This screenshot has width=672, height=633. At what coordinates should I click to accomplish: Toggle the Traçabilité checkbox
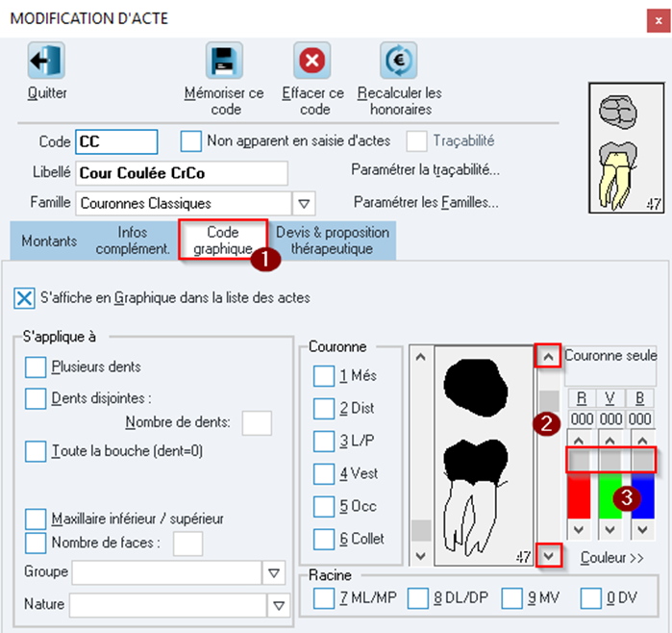pos(416,141)
